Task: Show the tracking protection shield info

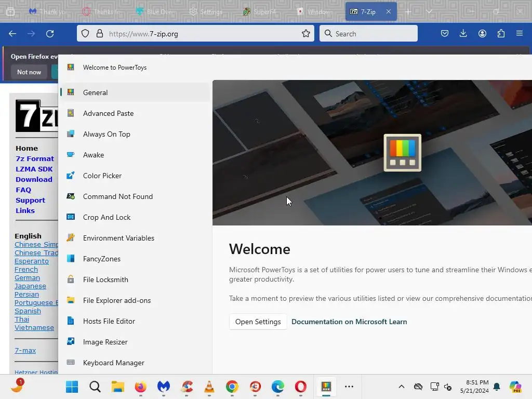Action: [85, 34]
